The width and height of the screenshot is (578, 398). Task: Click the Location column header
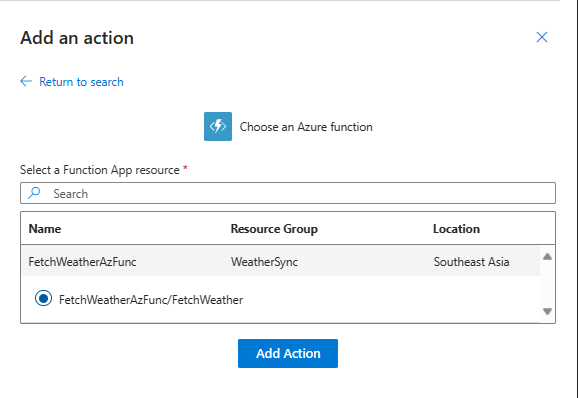tap(456, 229)
